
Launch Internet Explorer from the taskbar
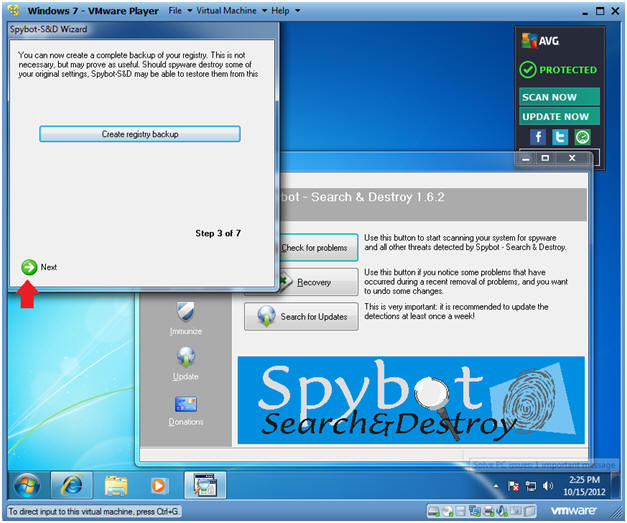pos(72,485)
